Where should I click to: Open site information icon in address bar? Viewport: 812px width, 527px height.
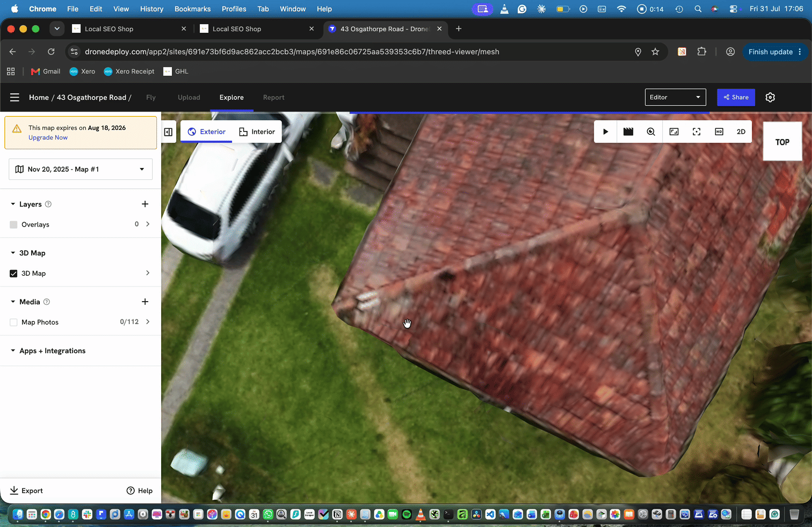(75, 52)
